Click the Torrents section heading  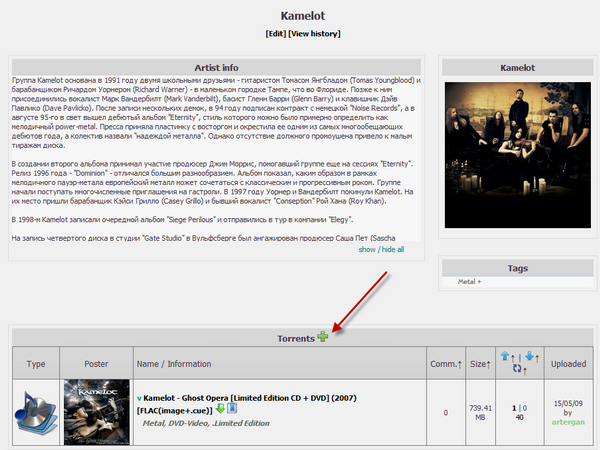pos(296,339)
